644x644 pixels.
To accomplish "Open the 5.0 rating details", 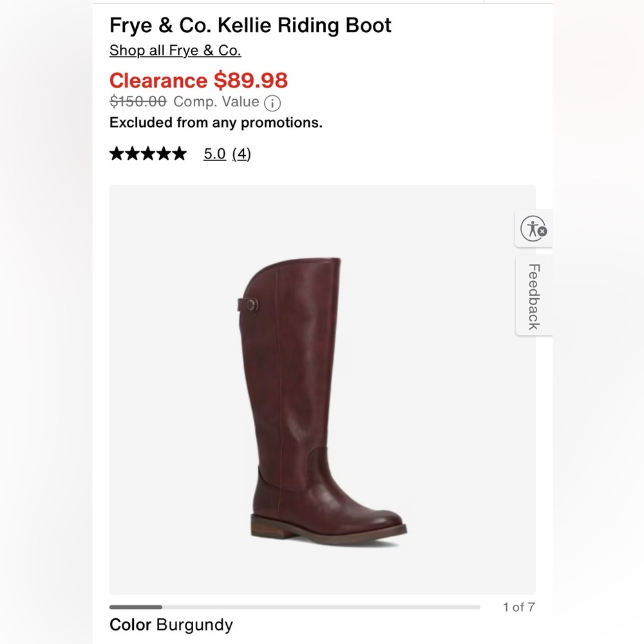I will [214, 154].
